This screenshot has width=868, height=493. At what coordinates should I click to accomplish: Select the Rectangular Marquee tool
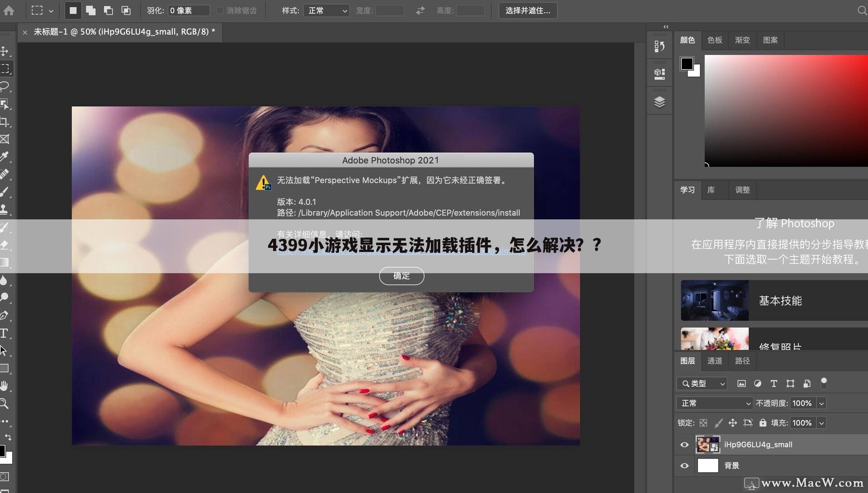pos(5,69)
